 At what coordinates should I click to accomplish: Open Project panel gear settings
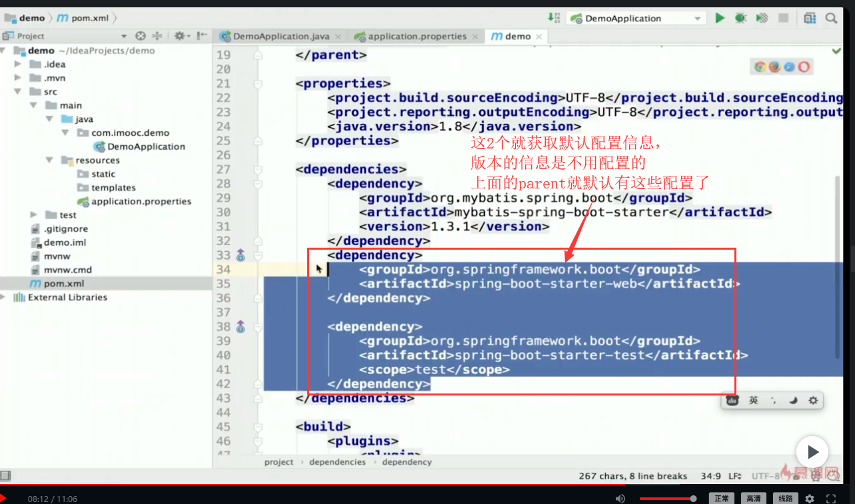(x=181, y=36)
